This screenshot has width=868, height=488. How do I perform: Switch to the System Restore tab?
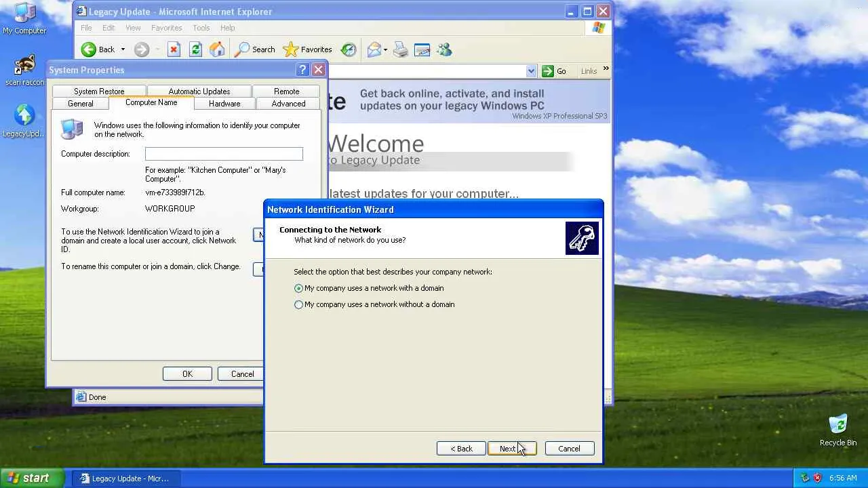click(x=99, y=91)
